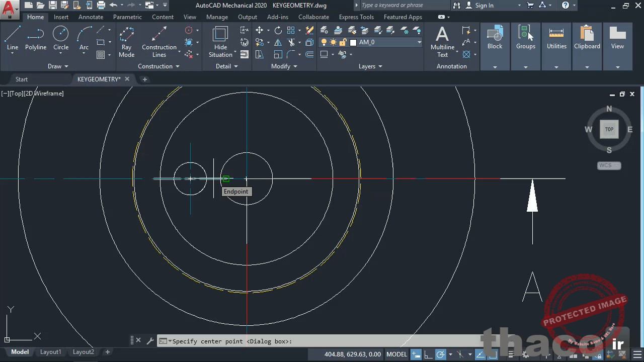Activate Ray Mode in the Construction panel
This screenshot has height=362, width=644.
click(126, 41)
